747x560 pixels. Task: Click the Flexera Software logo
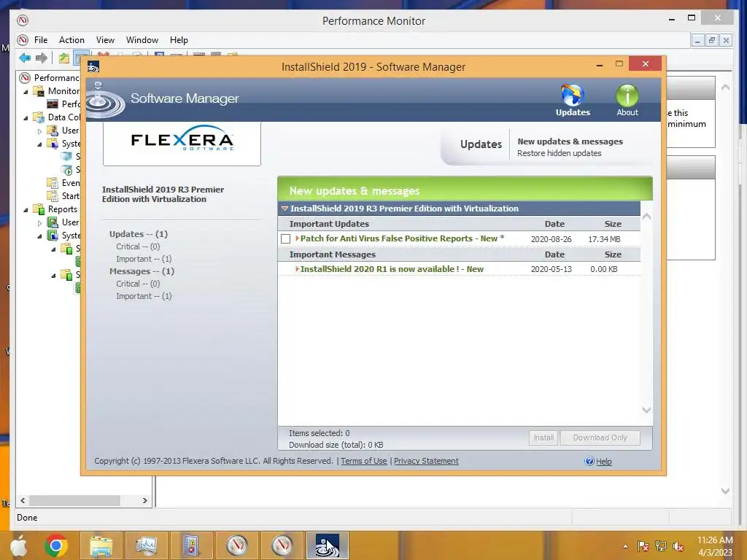(x=182, y=139)
